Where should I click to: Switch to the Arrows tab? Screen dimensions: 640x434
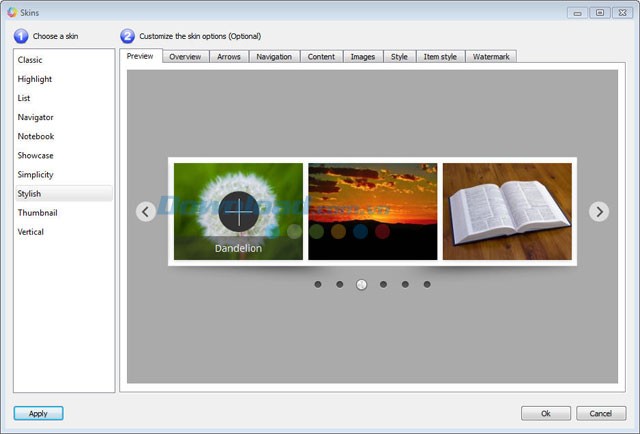click(x=229, y=57)
